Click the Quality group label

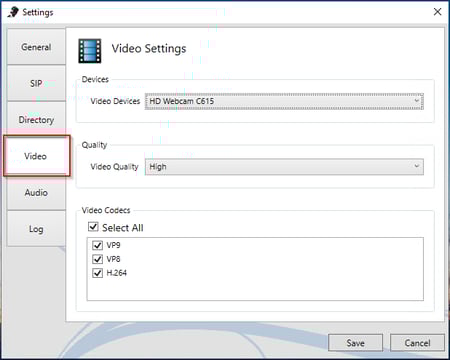click(x=94, y=145)
